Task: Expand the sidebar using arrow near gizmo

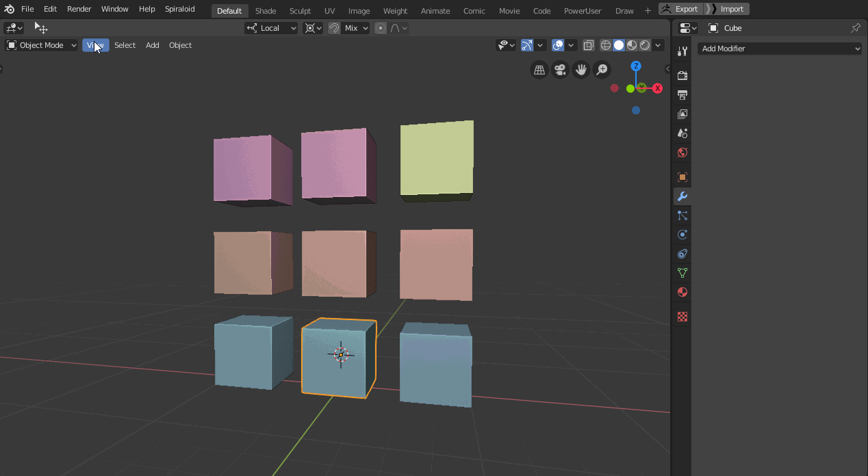Action: coord(667,68)
